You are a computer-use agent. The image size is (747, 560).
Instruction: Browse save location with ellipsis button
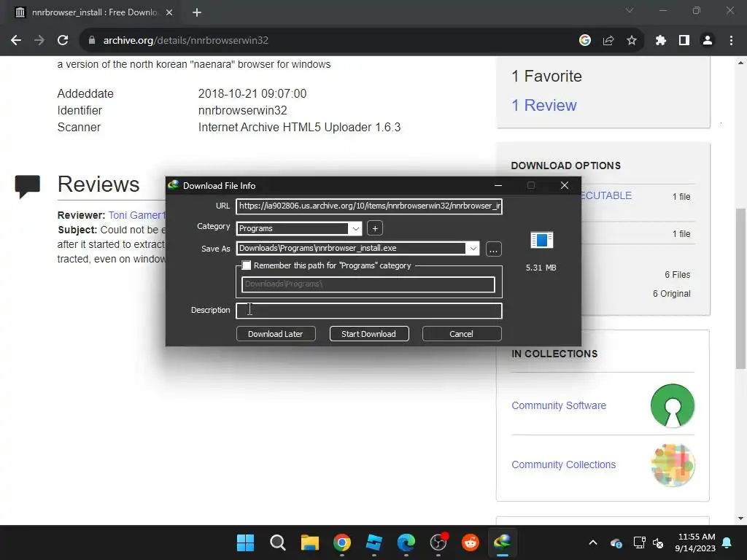pyautogui.click(x=494, y=249)
